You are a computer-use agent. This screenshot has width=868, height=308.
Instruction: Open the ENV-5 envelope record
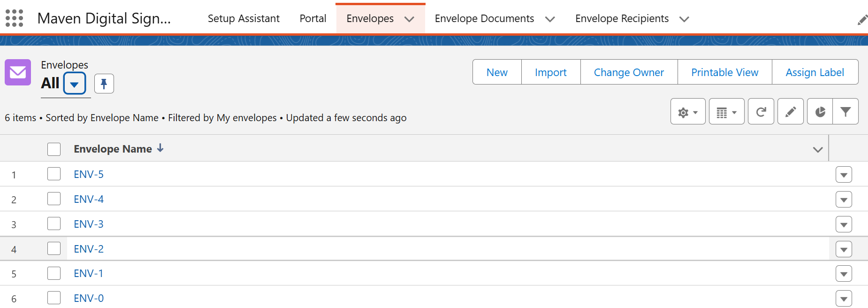(x=89, y=174)
